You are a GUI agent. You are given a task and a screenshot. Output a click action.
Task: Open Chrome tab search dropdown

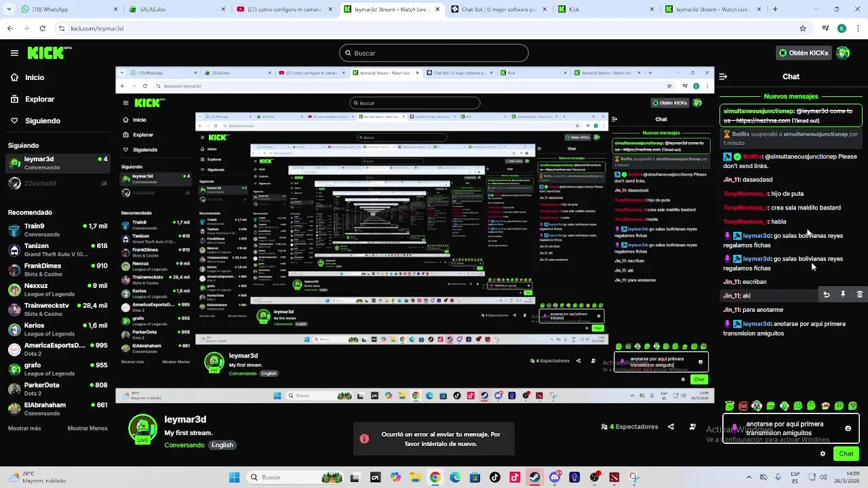coord(9,9)
